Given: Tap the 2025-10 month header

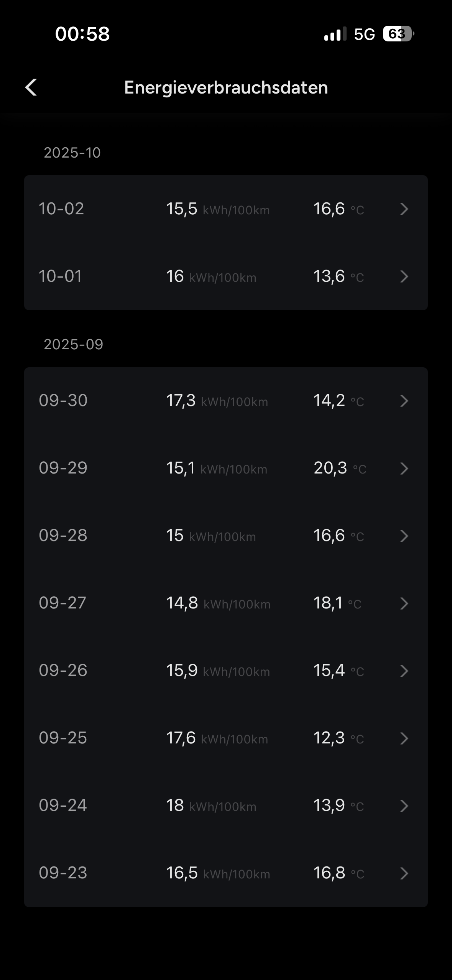Looking at the screenshot, I should [x=72, y=153].
